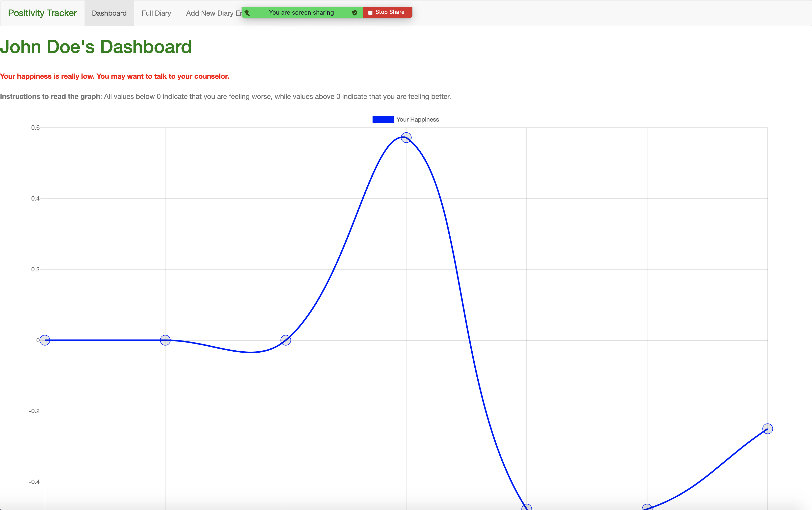Click the first data point on y-axis
Image resolution: width=812 pixels, height=510 pixels.
pos(45,340)
